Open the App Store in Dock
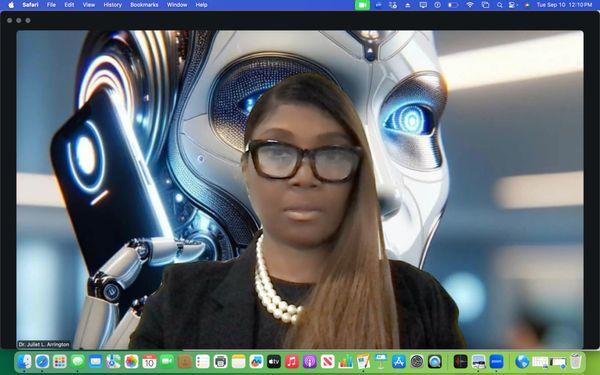Viewport: 600px width, 375px height. click(x=399, y=361)
